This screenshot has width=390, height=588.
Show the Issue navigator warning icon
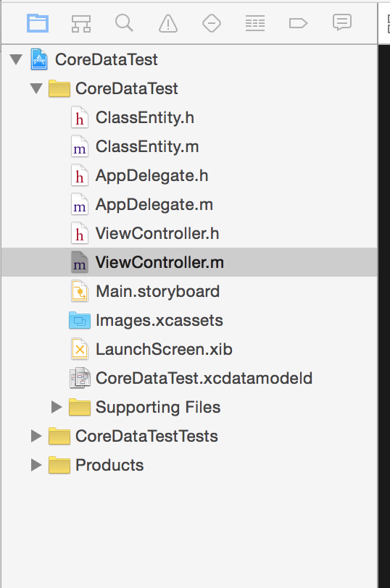coord(167,23)
